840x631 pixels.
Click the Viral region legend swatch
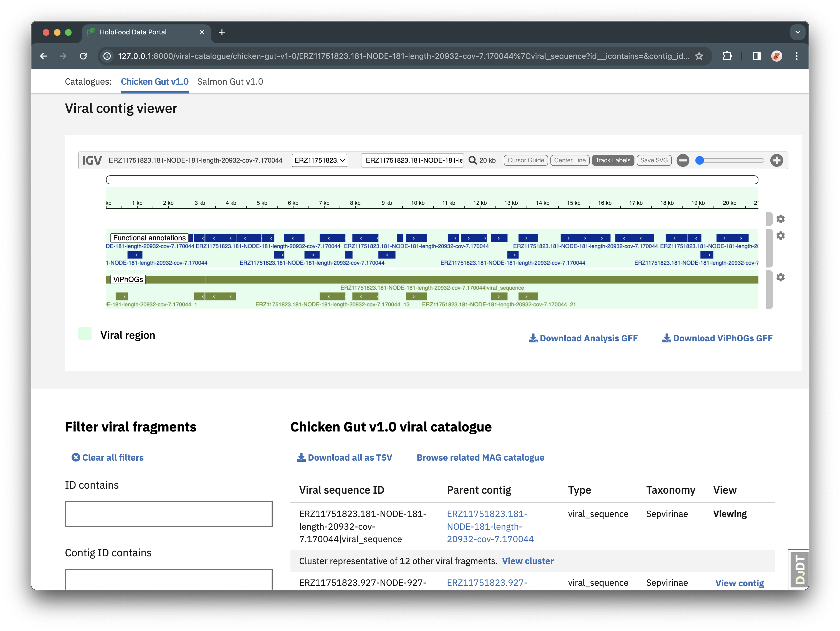[x=85, y=334]
